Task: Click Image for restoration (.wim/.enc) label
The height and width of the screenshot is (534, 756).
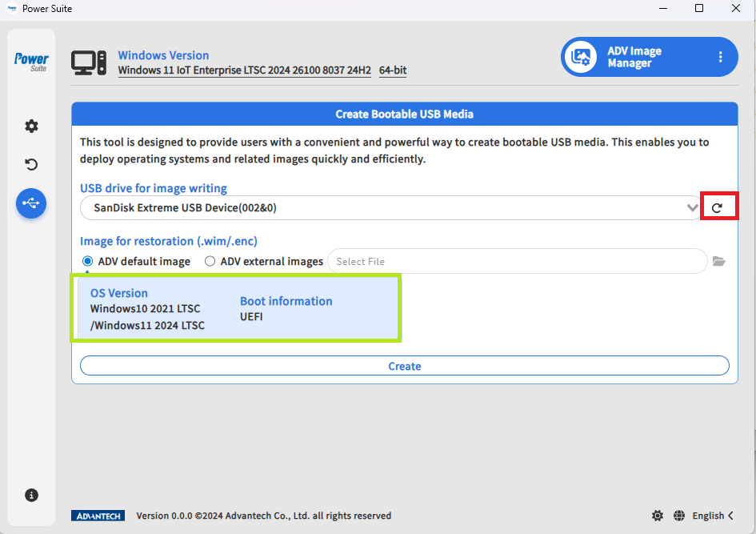Action: (x=169, y=241)
